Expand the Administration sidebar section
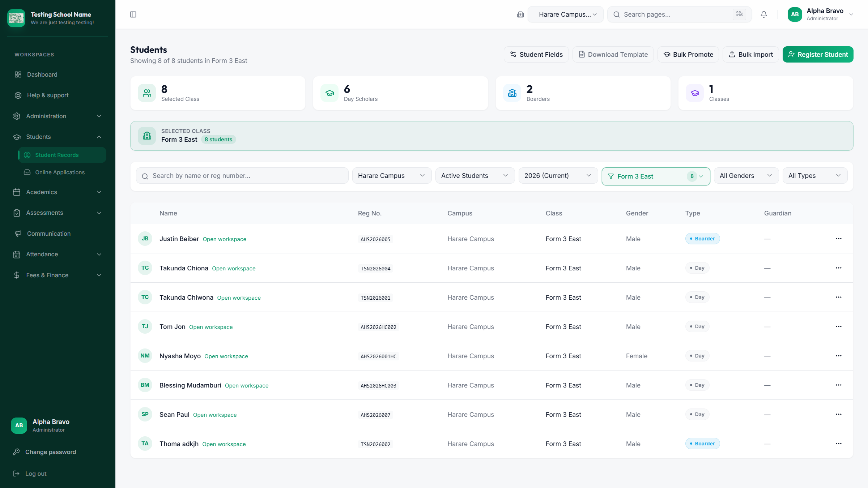The width and height of the screenshot is (868, 488). pyautogui.click(x=58, y=116)
